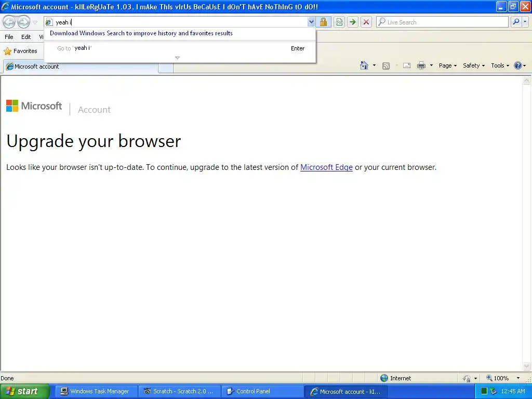Switch to Control Panel taskbar button
Screen dimensions: 532x399
click(262, 391)
